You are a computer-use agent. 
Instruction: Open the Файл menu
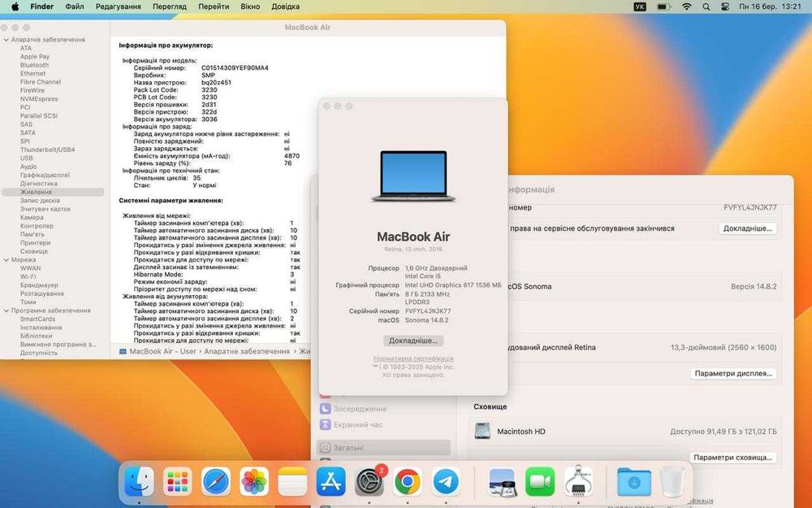(75, 7)
